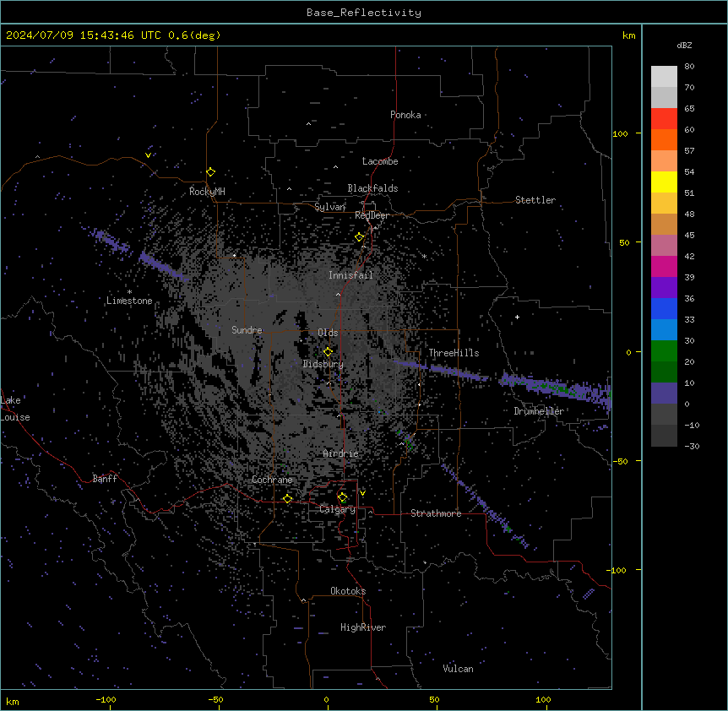Click the yellow V marker east of Calgary
Image resolution: width=728 pixels, height=711 pixels.
362,493
